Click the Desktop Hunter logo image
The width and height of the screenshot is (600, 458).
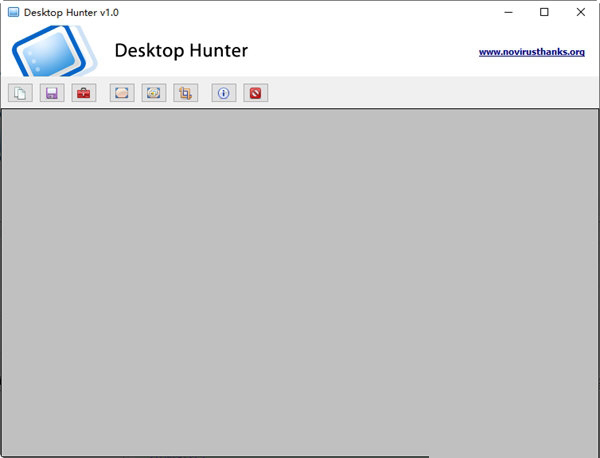(54, 51)
